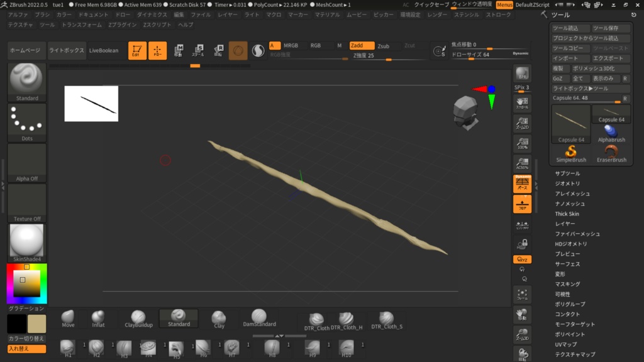644x362 pixels.
Task: Toggle Scale transform mode
Action: pyautogui.click(x=198, y=50)
